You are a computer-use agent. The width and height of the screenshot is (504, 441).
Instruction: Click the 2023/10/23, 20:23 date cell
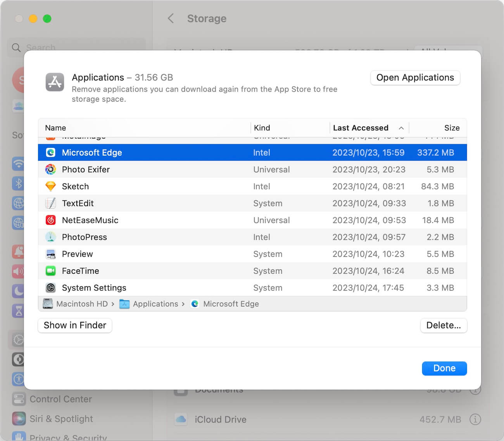coord(369,169)
